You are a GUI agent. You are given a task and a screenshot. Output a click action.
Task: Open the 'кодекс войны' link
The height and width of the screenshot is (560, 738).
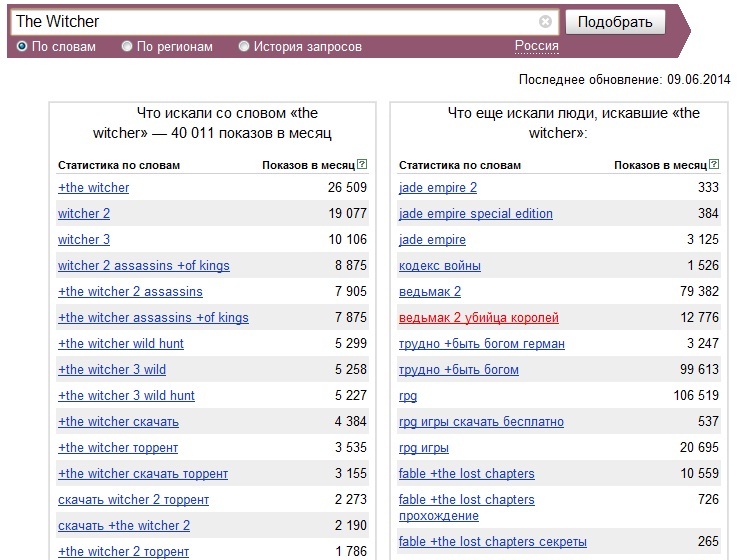(440, 265)
